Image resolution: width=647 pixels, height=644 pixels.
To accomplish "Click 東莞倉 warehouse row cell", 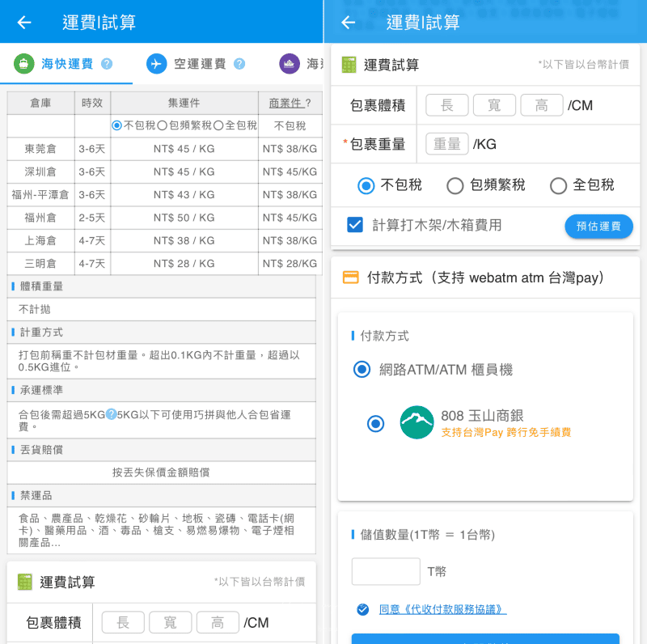I will (x=40, y=149).
